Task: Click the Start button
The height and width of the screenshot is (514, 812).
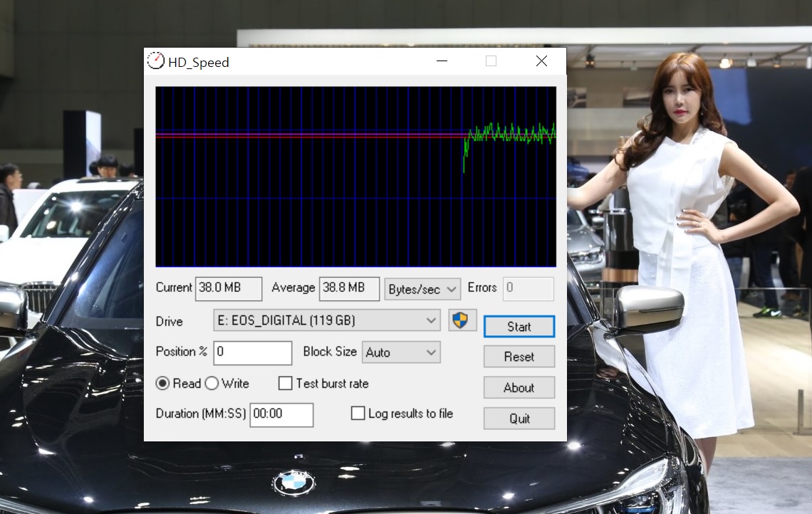Action: point(519,327)
